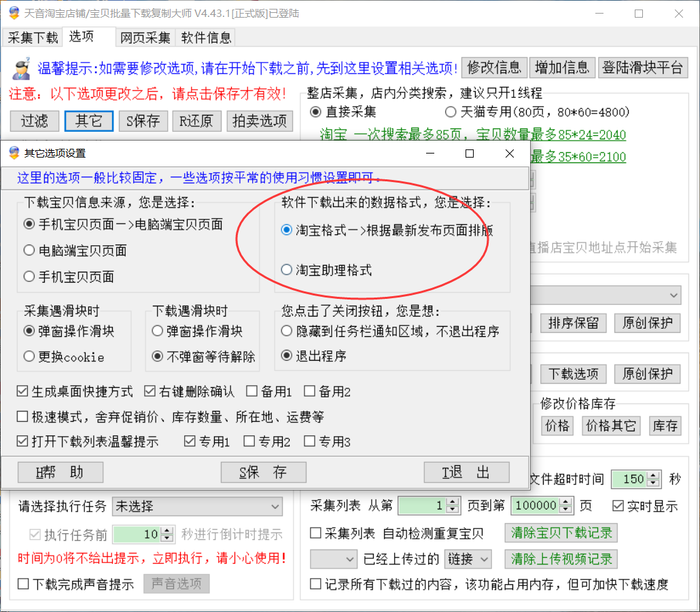Open the 请选择执行任务 dropdown
The image size is (700, 612).
coord(197,506)
